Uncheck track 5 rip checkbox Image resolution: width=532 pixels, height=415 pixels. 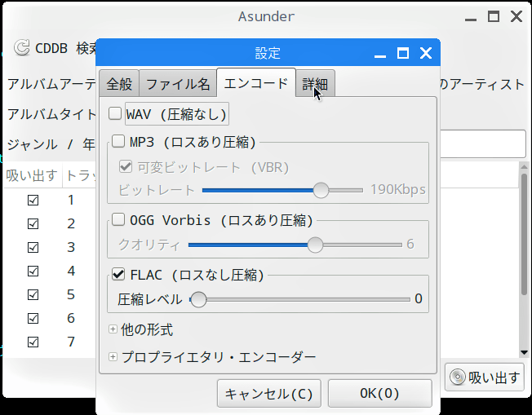click(x=33, y=294)
